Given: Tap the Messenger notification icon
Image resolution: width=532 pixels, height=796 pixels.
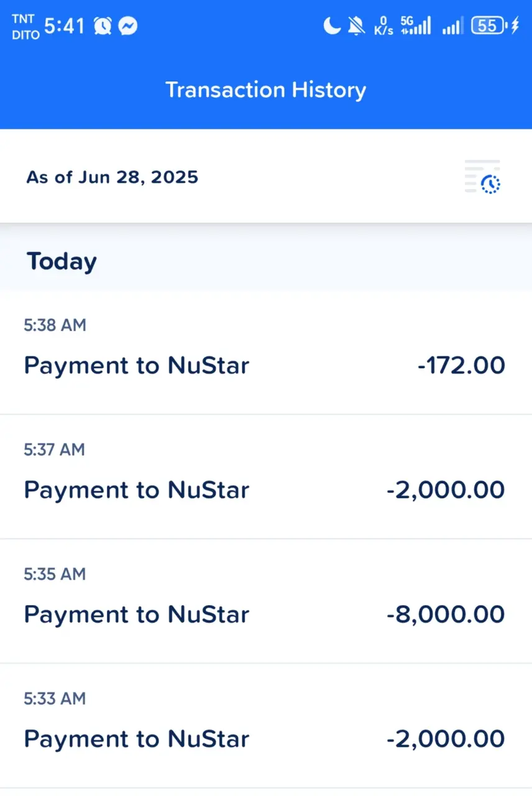Looking at the screenshot, I should [x=127, y=26].
